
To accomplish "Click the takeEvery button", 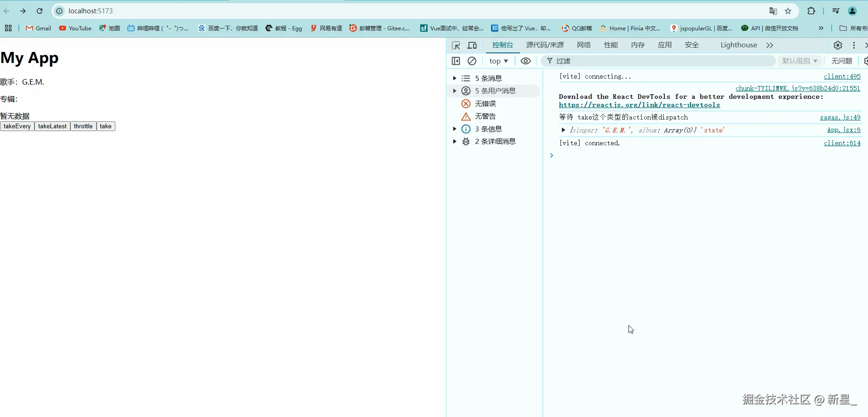I will click(17, 126).
